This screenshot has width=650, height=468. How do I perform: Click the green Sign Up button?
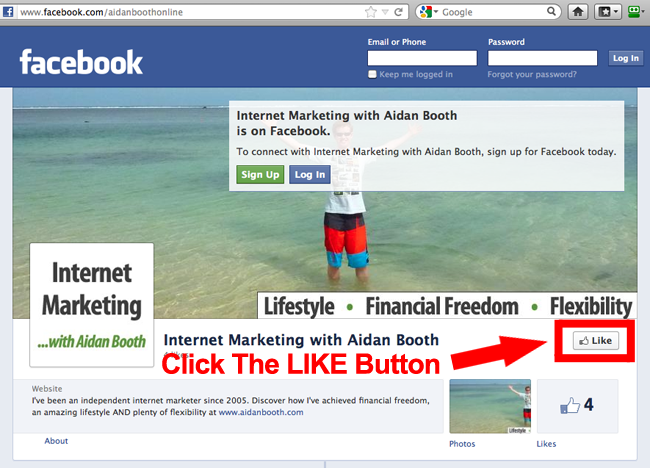point(260,175)
